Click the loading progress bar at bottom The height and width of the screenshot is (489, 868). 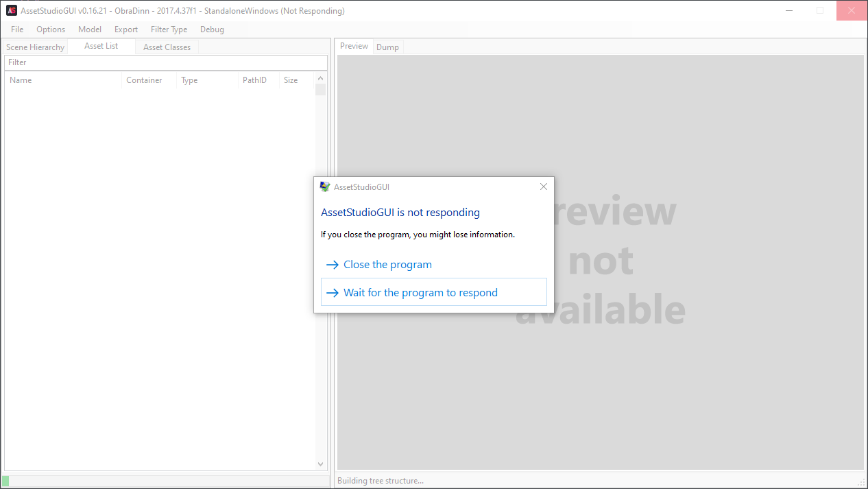coord(165,481)
